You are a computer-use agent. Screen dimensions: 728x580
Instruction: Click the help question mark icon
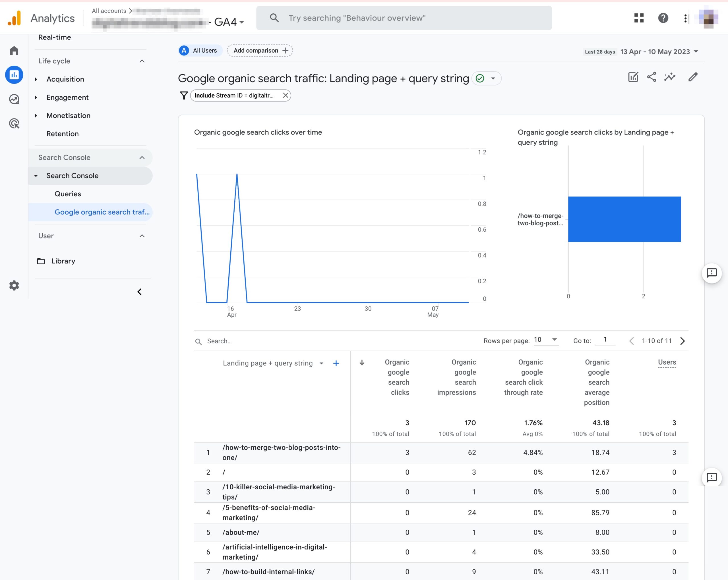tap(663, 18)
